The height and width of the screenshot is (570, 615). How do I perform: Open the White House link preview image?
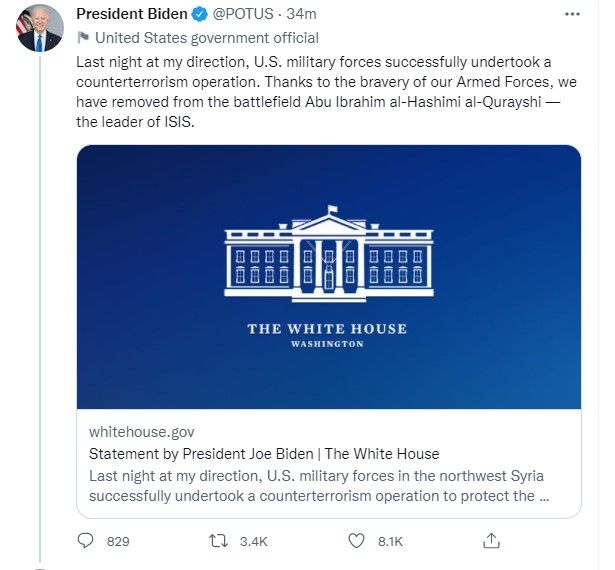(x=329, y=277)
